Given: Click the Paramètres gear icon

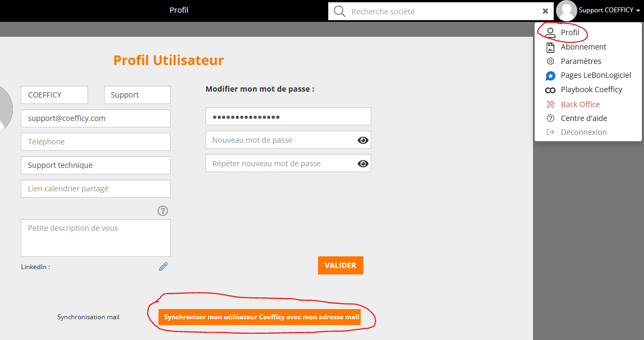Looking at the screenshot, I should 551,61.
